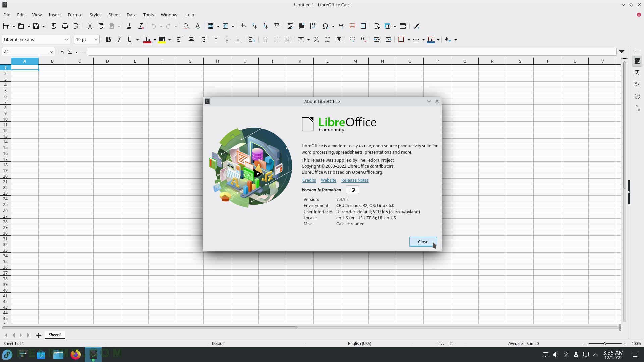Open the Credits link
The width and height of the screenshot is (644, 362).
pyautogui.click(x=309, y=180)
